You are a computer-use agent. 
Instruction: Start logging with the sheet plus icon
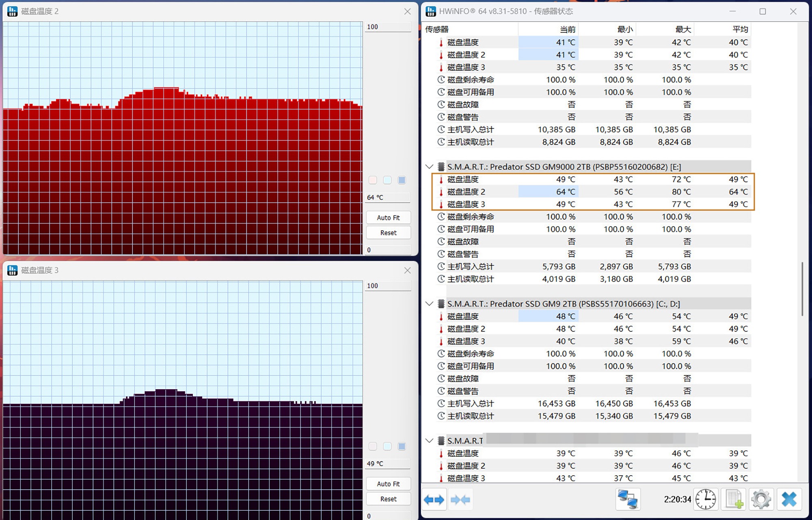[734, 499]
